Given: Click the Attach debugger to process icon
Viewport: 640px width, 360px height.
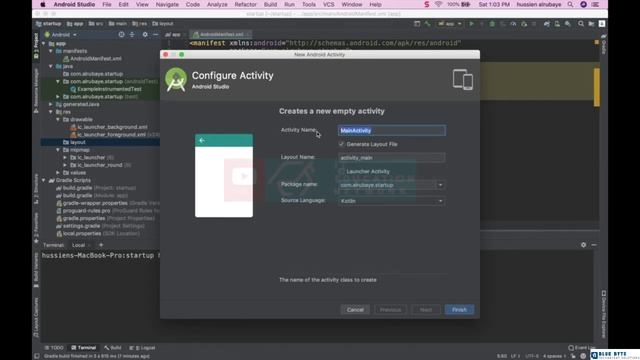Looking at the screenshot, I should click(x=524, y=24).
